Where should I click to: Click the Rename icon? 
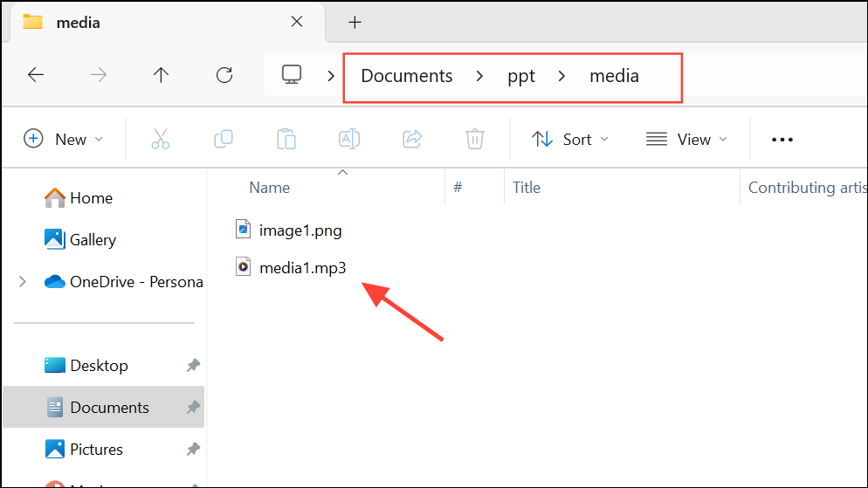(349, 139)
